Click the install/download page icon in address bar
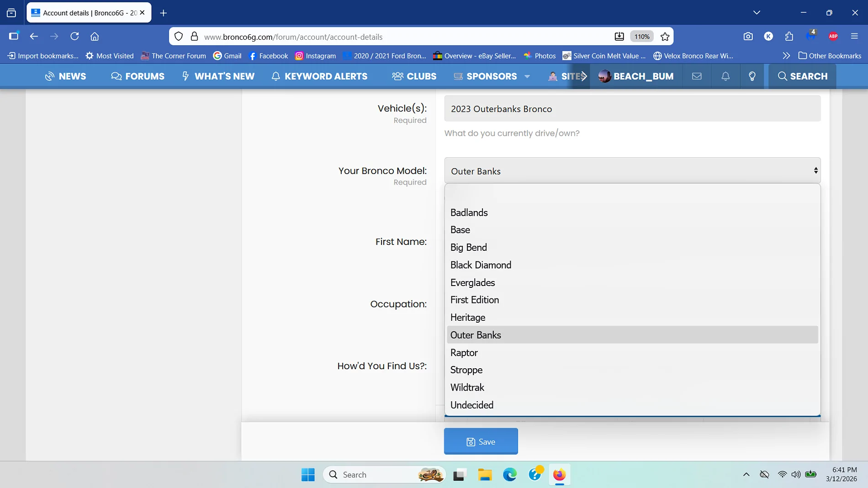This screenshot has height=488, width=868. [x=619, y=37]
